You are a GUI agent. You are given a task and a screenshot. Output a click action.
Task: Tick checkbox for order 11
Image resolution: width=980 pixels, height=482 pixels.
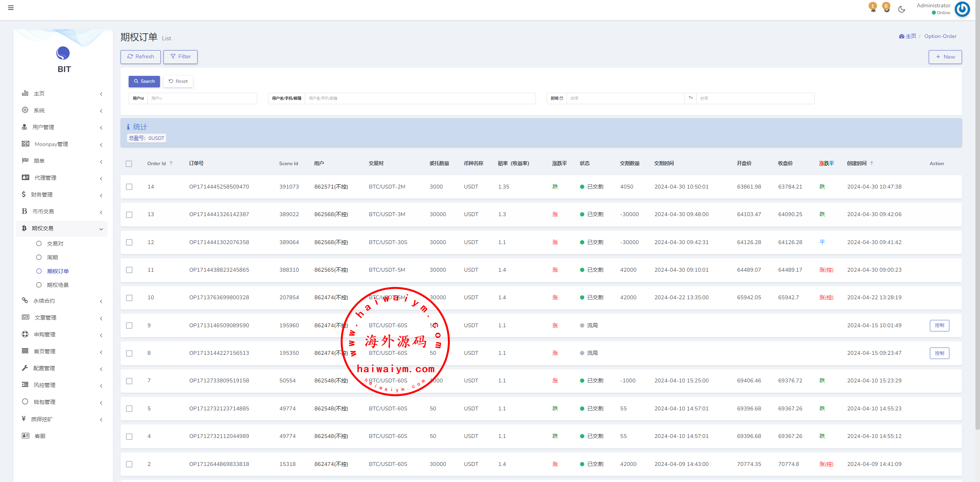tap(129, 270)
